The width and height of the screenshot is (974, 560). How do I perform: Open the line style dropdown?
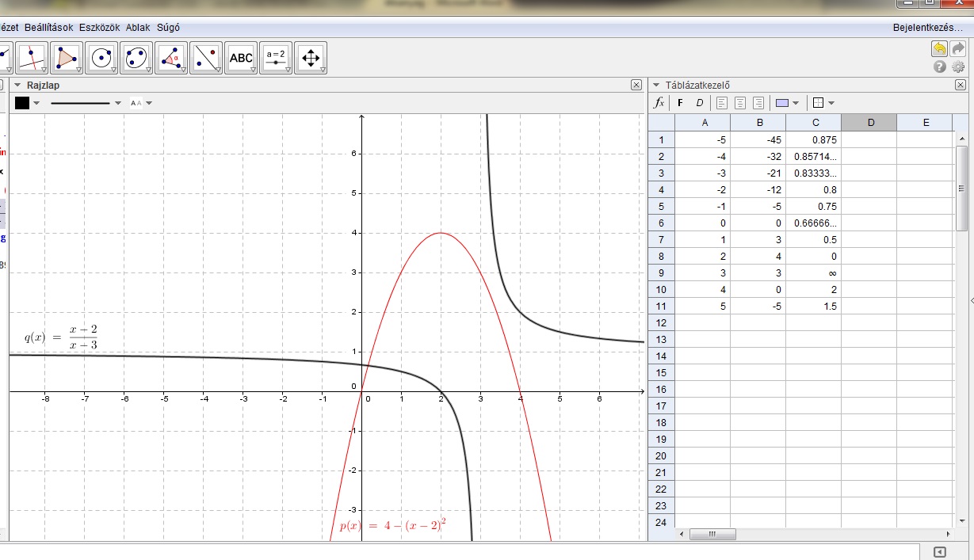(118, 103)
